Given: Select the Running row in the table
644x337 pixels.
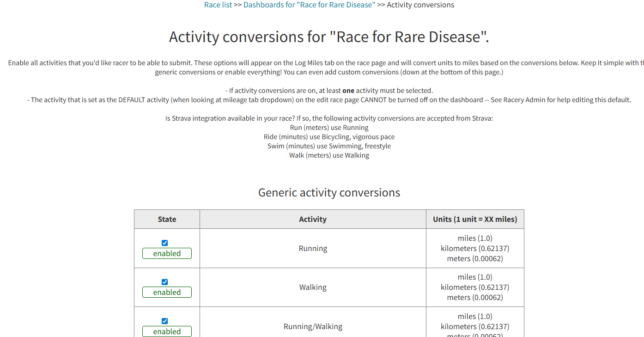Looking at the screenshot, I should pos(312,248).
